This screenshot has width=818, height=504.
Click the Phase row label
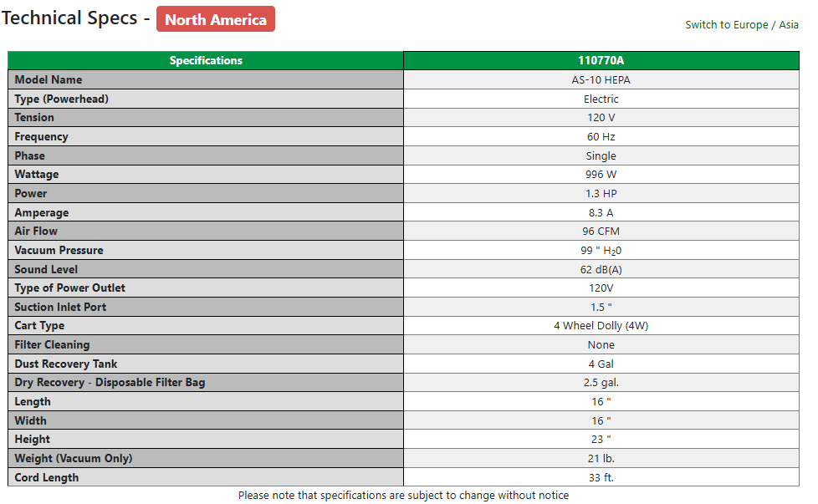point(30,155)
